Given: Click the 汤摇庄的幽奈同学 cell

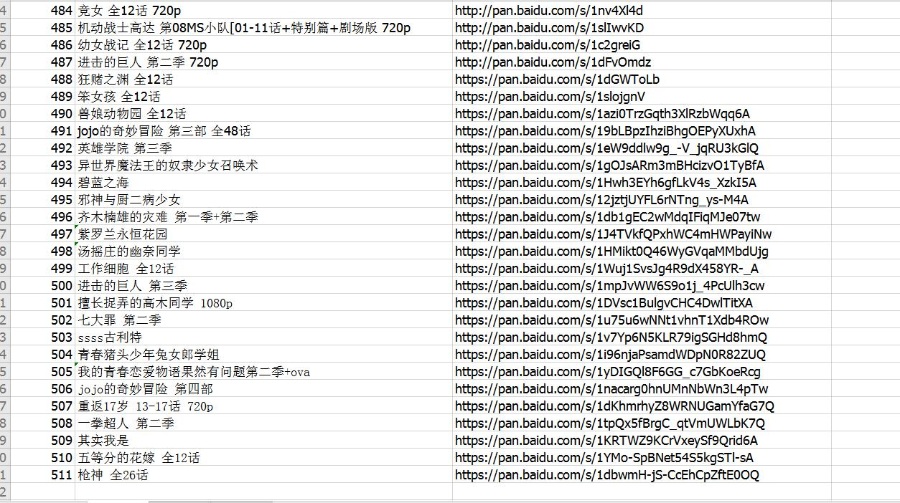Looking at the screenshot, I should click(263, 252).
